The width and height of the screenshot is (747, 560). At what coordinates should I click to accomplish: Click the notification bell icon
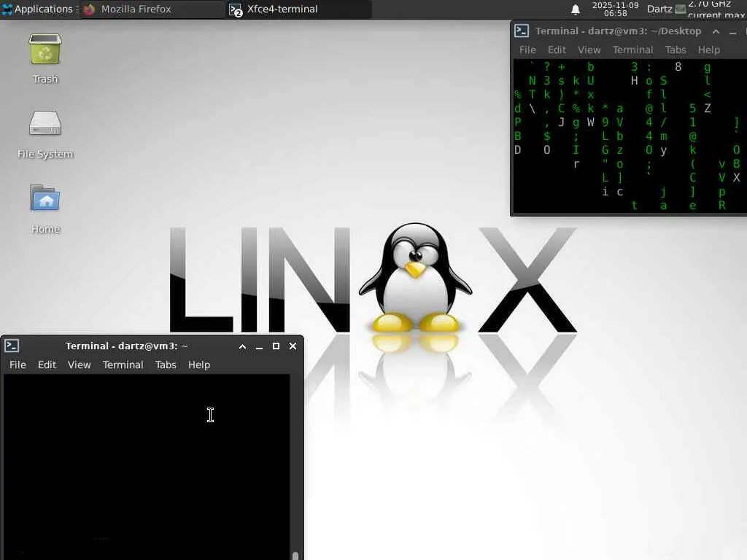coord(575,9)
